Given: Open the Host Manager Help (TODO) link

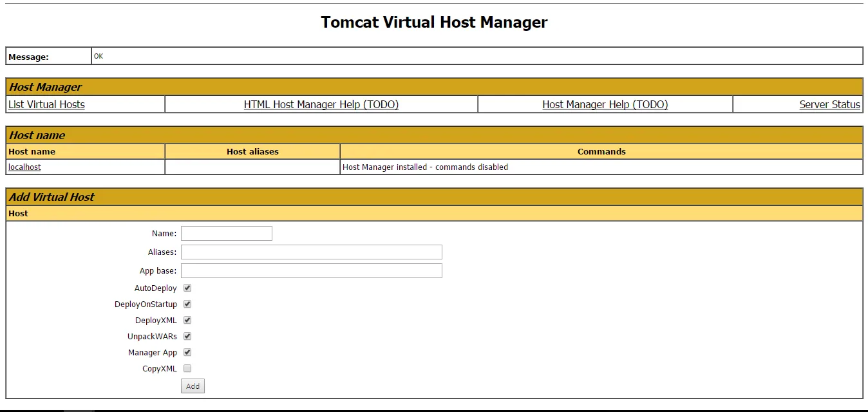Looking at the screenshot, I should point(605,104).
